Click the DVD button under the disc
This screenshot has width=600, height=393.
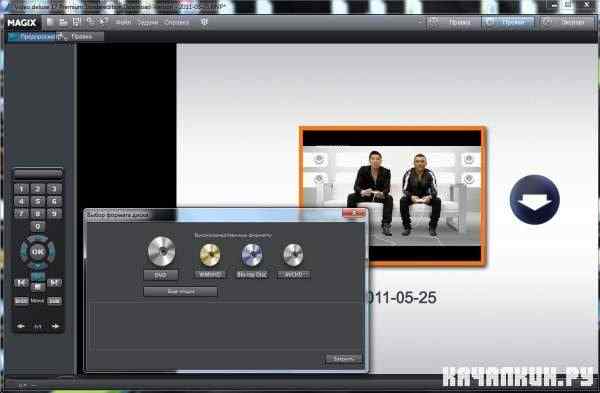[x=161, y=275]
